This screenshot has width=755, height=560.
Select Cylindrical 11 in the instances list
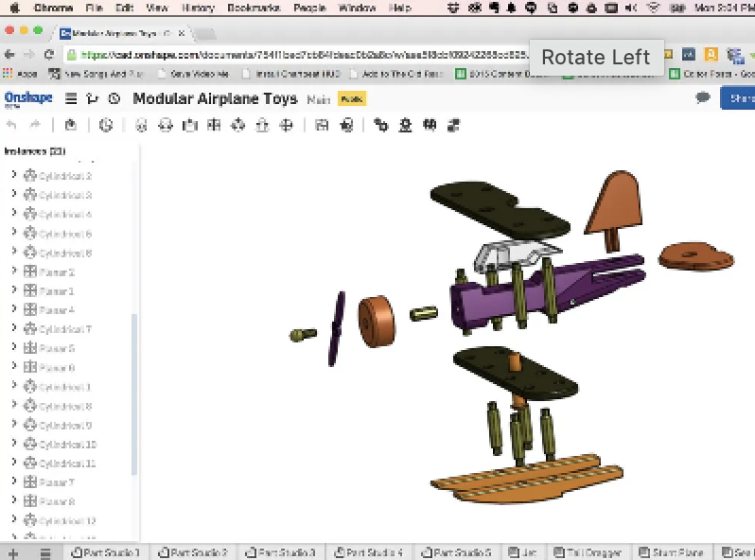pyautogui.click(x=67, y=464)
